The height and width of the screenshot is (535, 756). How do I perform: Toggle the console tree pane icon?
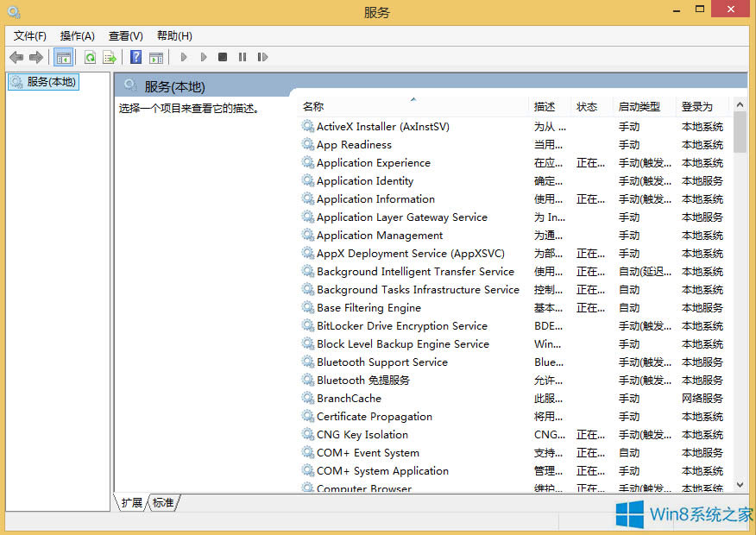[x=63, y=57]
